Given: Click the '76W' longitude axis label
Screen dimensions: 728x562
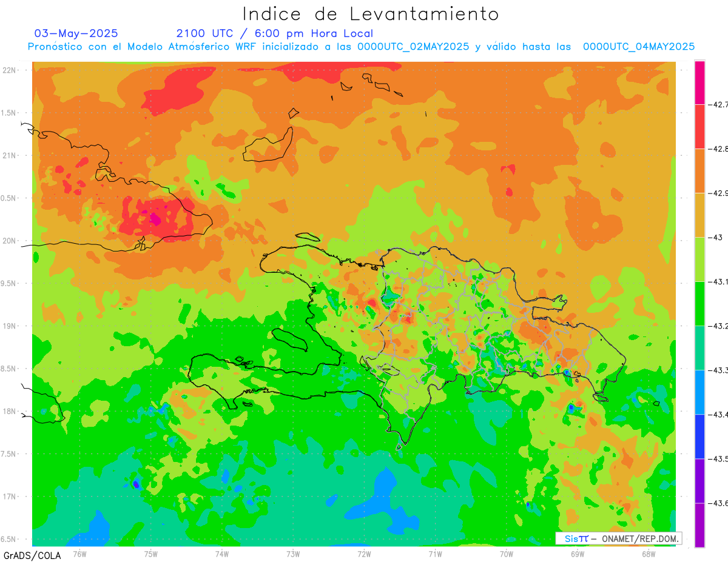Looking at the screenshot, I should pos(79,554).
